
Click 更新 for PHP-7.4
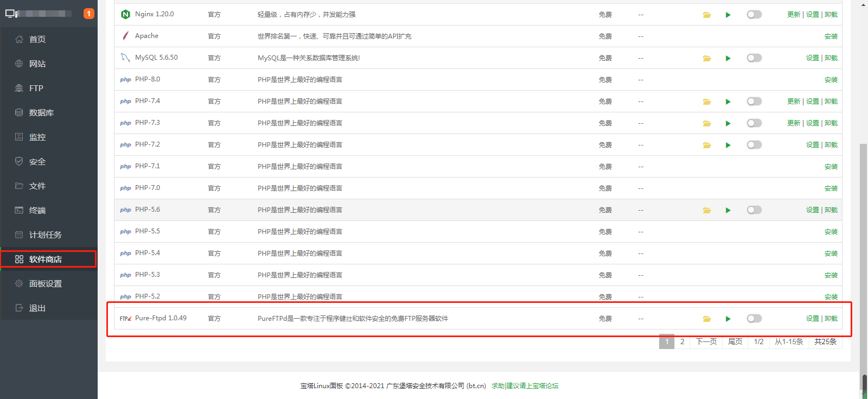pos(794,102)
